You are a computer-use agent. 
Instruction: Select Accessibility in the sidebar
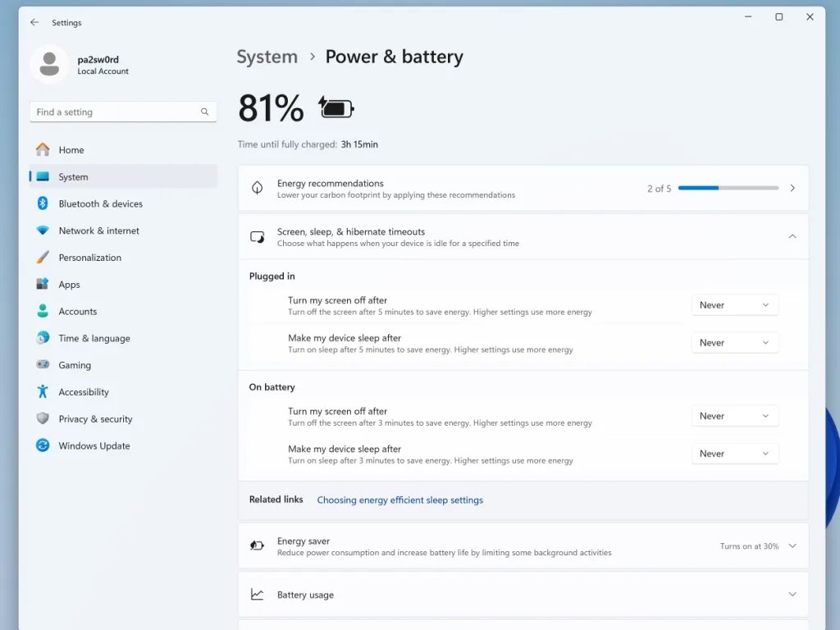[84, 391]
